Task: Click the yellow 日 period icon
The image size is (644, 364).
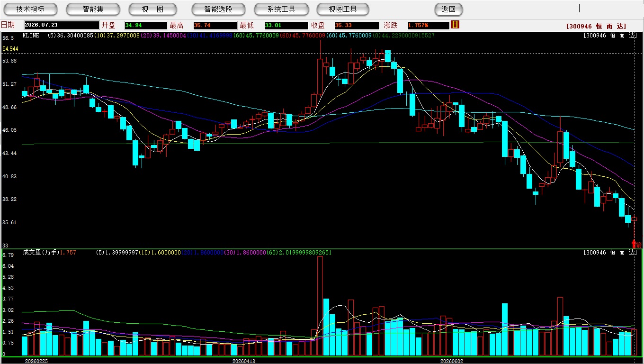Action: pyautogui.click(x=455, y=25)
